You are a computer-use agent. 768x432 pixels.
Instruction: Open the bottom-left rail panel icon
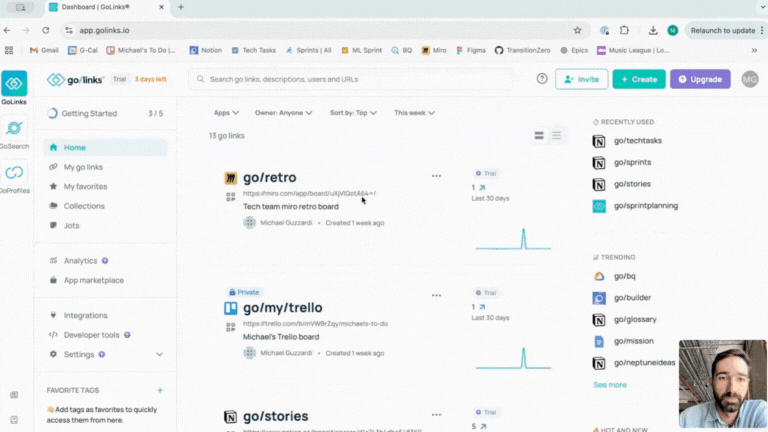tap(14, 420)
